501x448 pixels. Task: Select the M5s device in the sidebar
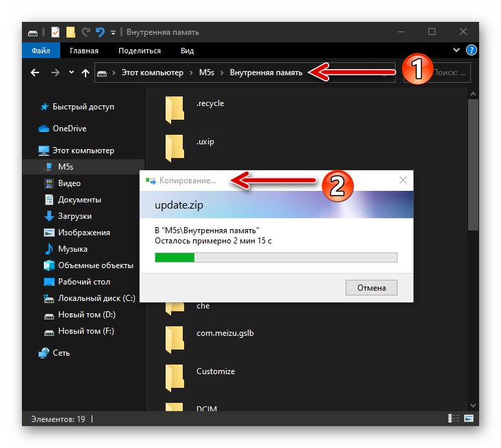click(x=83, y=167)
